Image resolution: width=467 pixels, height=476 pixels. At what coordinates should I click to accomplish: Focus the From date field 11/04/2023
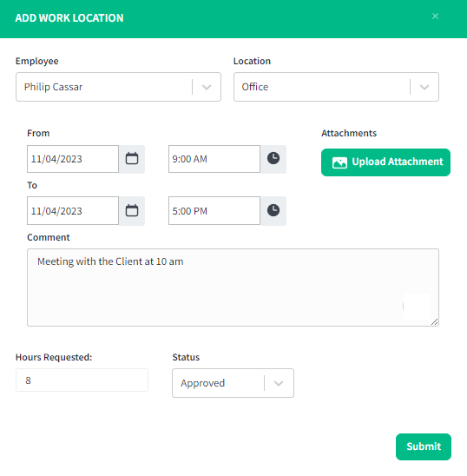[x=73, y=159]
